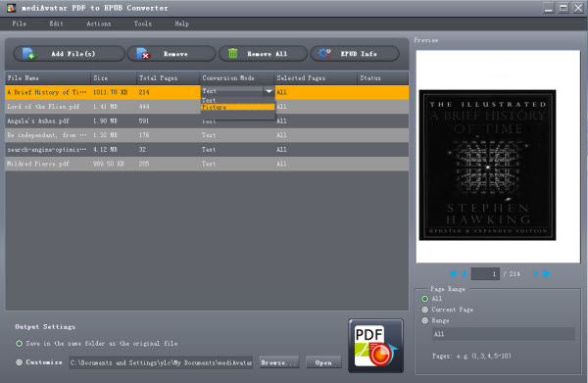The height and width of the screenshot is (383, 588).
Task: Click the 4.12 MB size cell
Action: pyautogui.click(x=106, y=150)
